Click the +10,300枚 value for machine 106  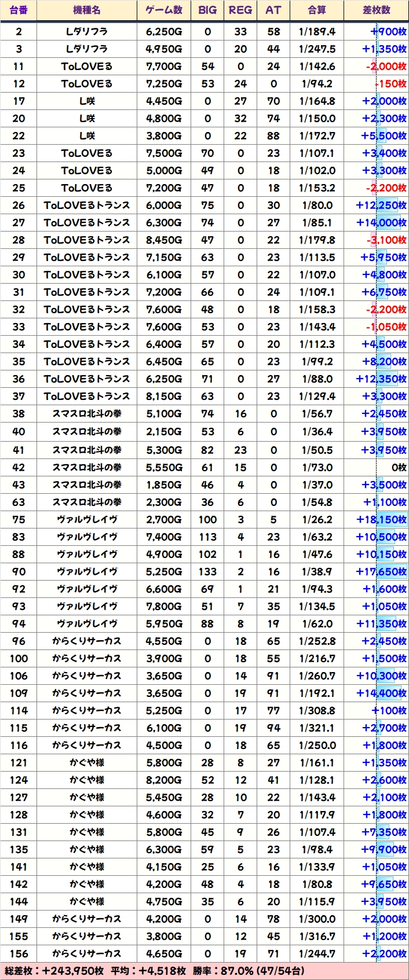point(381,676)
